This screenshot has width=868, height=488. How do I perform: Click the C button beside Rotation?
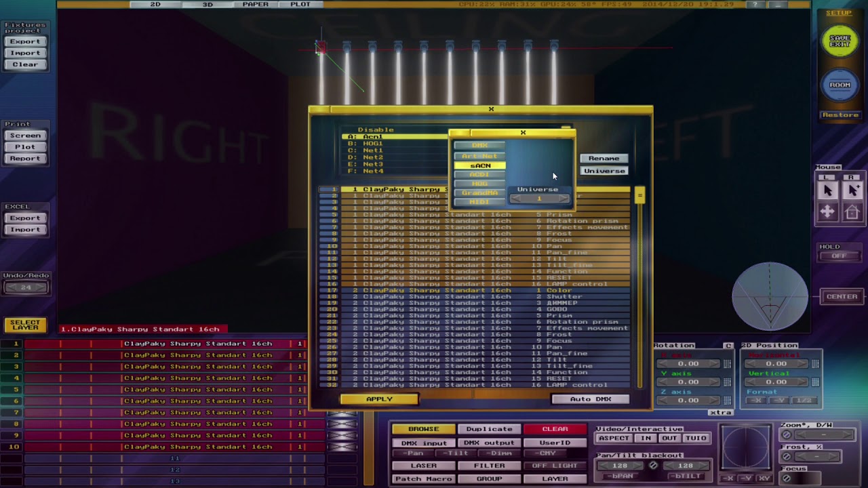(x=728, y=346)
